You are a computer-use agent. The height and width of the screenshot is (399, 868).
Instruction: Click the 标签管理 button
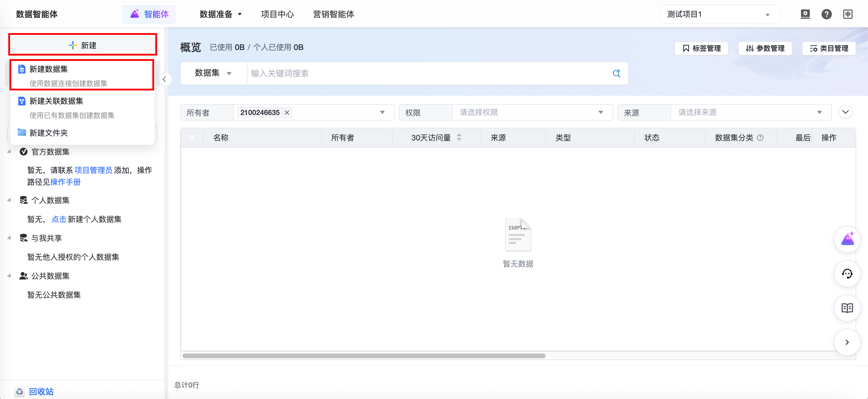701,48
